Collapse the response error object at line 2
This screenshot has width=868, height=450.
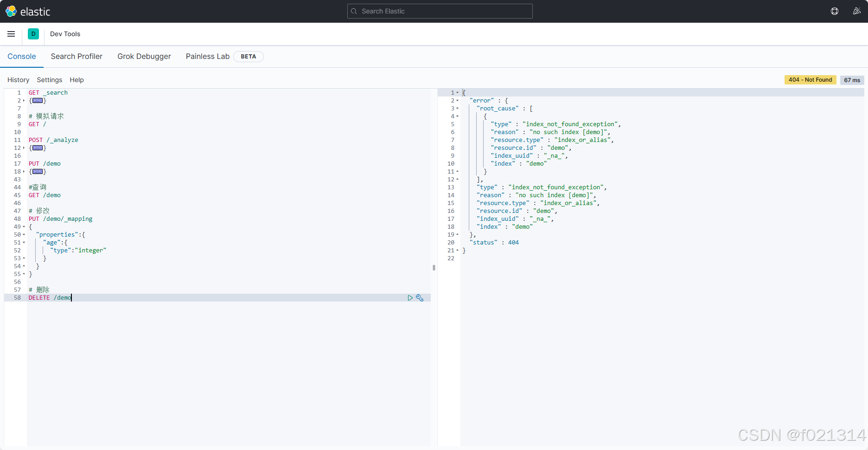pyautogui.click(x=457, y=101)
